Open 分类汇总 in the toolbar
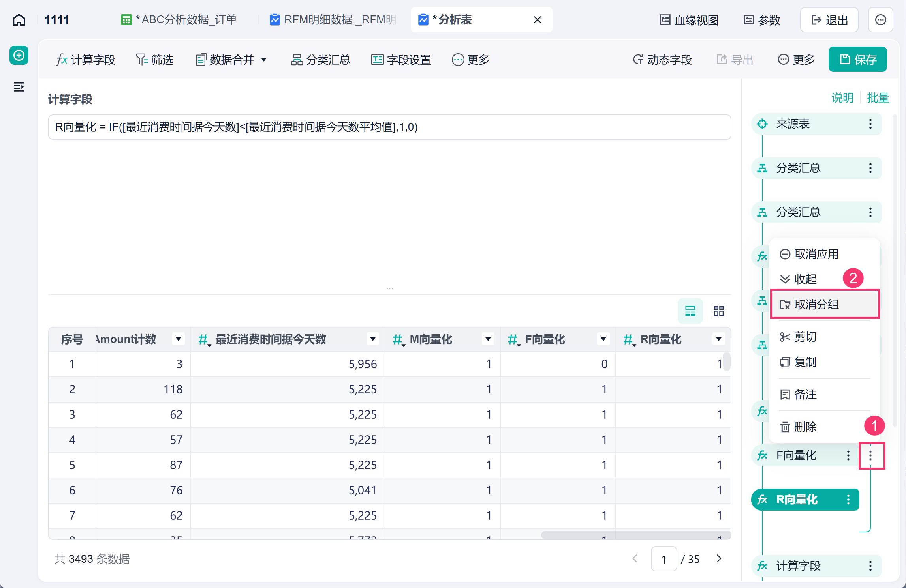Image resolution: width=906 pixels, height=588 pixels. [321, 60]
